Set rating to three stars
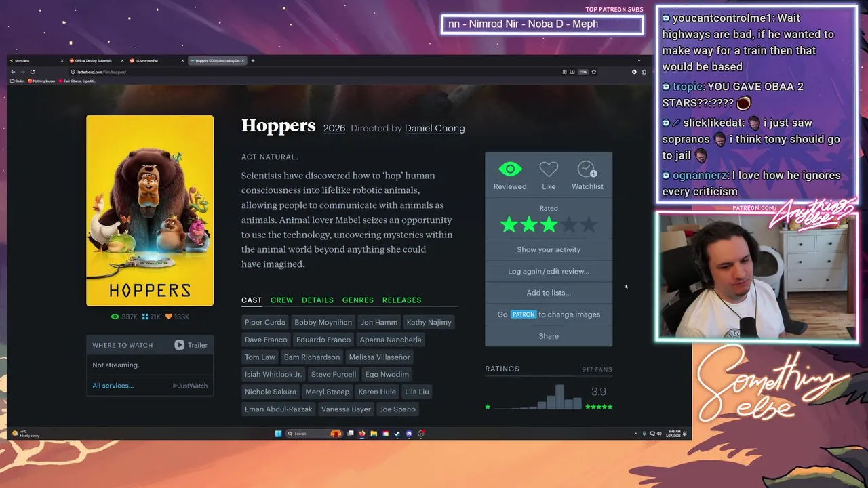Screen dimensions: 868x488 [549, 224]
